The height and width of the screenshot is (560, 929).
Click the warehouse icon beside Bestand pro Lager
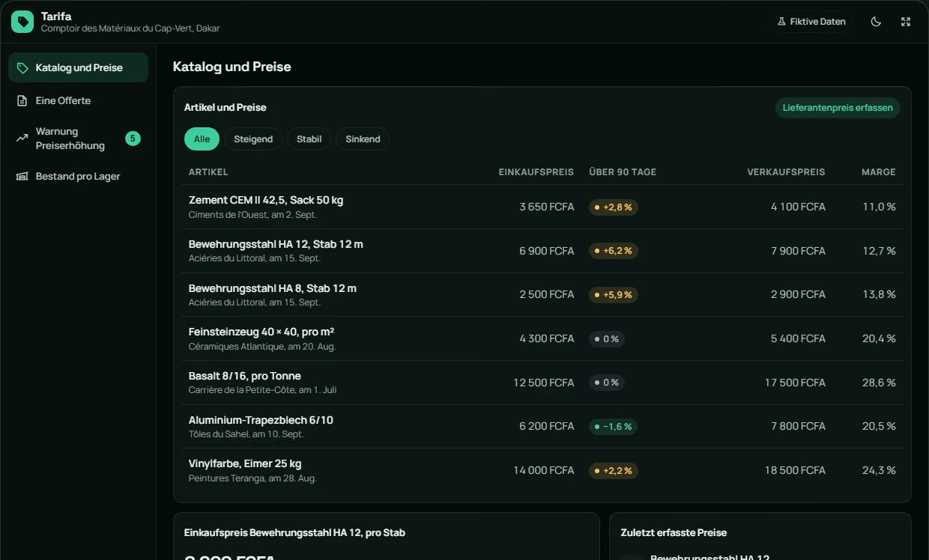[x=22, y=177]
